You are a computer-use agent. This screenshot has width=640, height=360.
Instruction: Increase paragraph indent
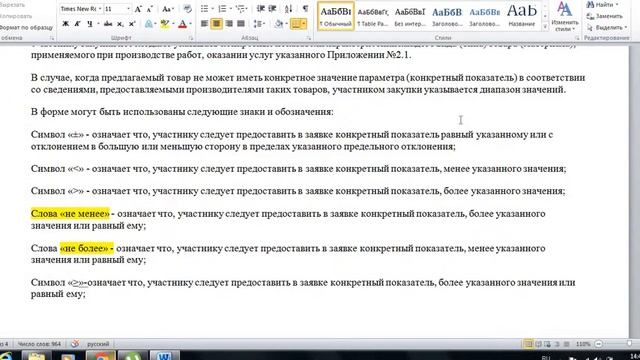(x=272, y=9)
